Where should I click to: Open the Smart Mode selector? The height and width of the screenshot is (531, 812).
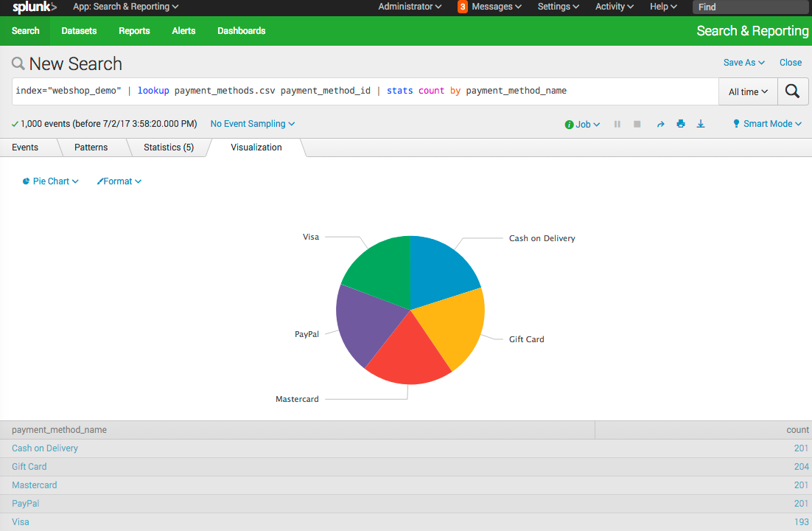pos(767,124)
